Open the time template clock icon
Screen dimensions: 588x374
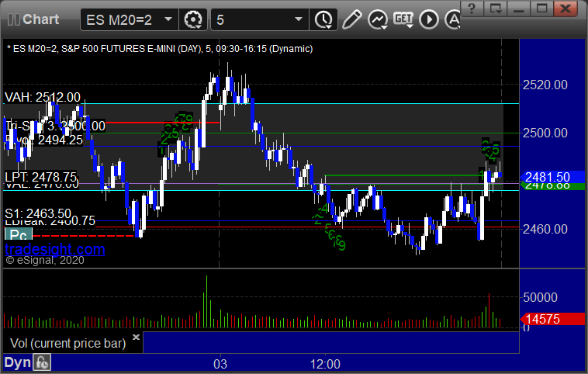tap(323, 19)
